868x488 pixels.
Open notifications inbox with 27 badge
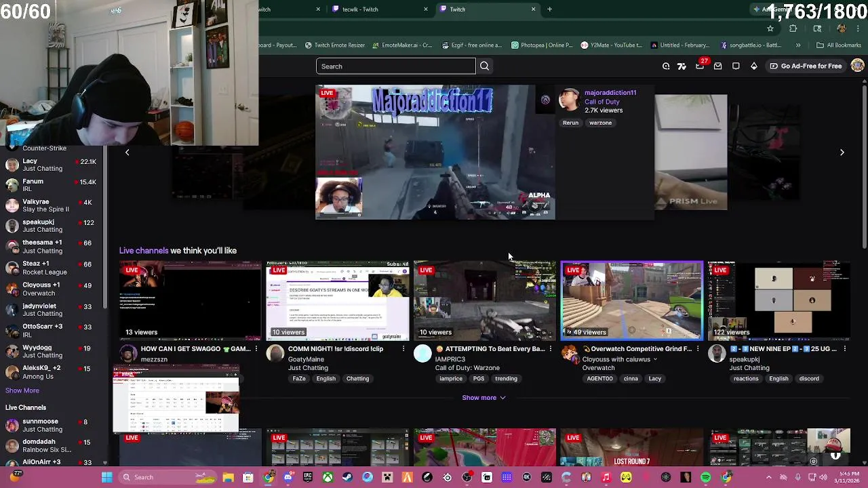click(x=700, y=66)
